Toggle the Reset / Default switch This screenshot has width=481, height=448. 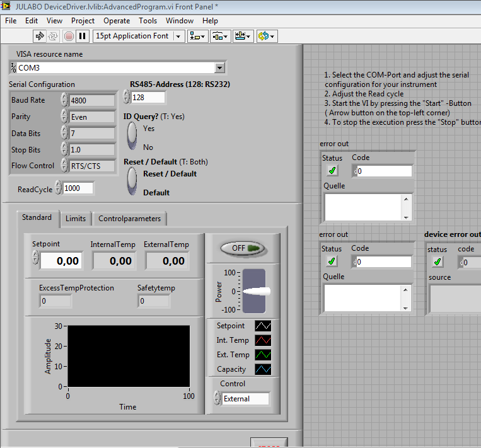(132, 181)
